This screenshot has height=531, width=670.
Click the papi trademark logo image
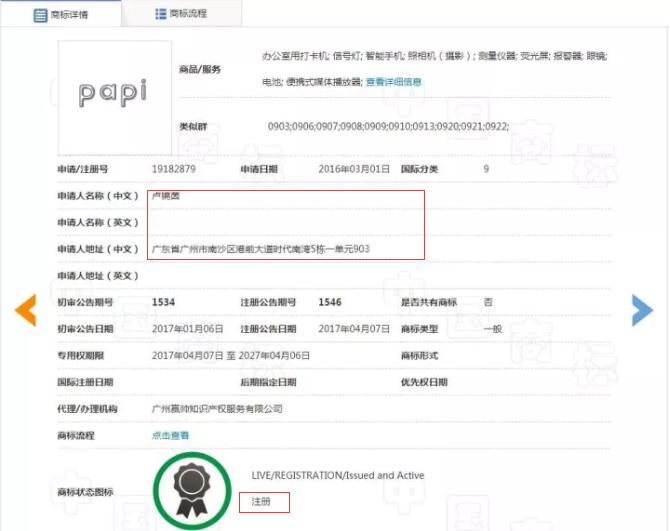[113, 95]
